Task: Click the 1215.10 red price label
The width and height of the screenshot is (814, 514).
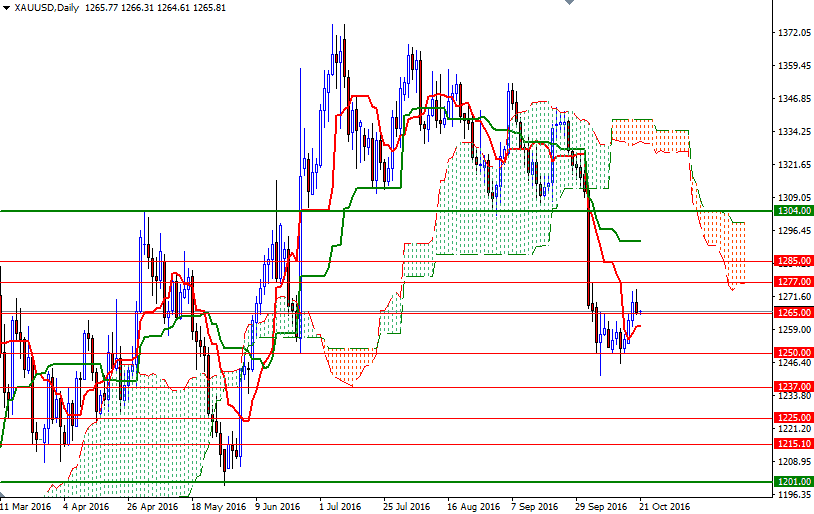Action: point(794,443)
